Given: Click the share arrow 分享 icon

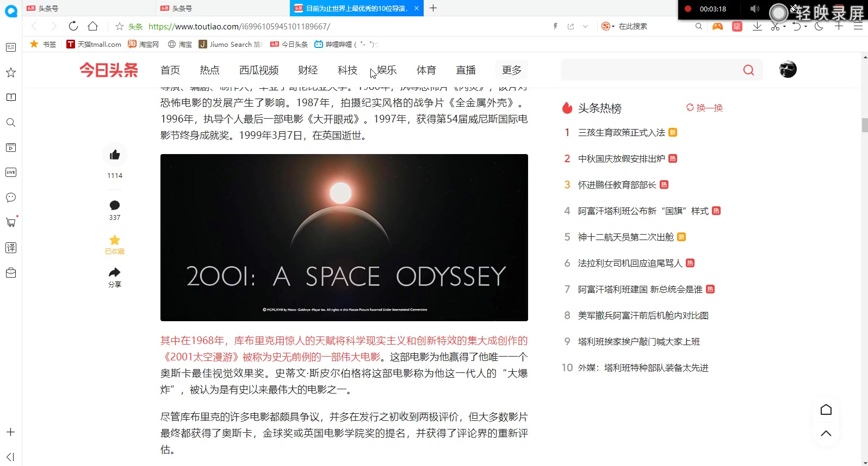Looking at the screenshot, I should 115,272.
